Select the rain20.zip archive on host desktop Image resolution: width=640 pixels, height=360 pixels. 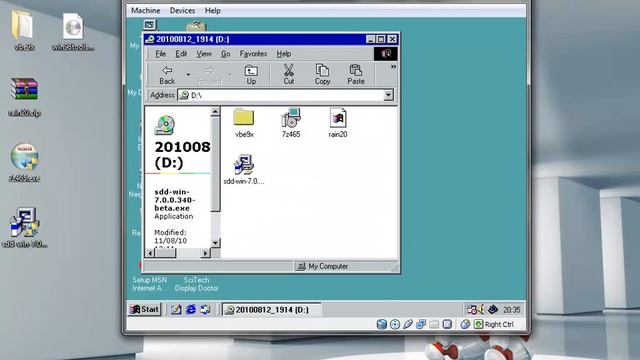[24, 97]
